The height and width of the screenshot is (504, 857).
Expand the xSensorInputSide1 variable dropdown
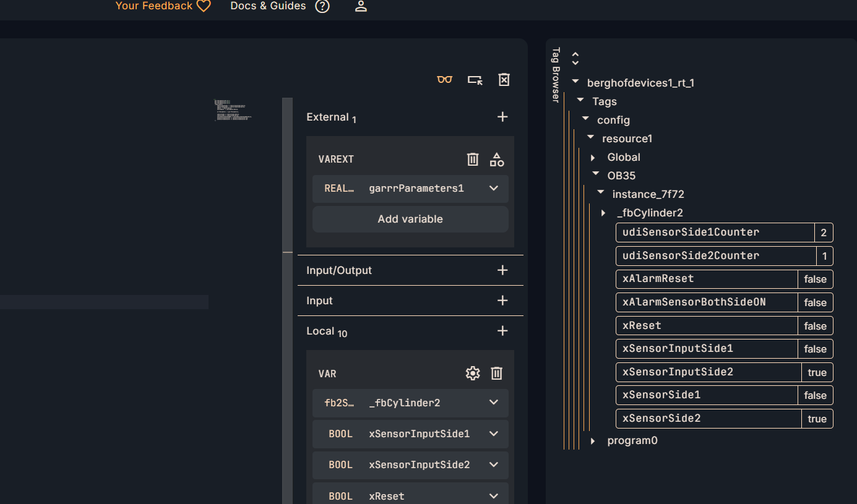point(493,434)
